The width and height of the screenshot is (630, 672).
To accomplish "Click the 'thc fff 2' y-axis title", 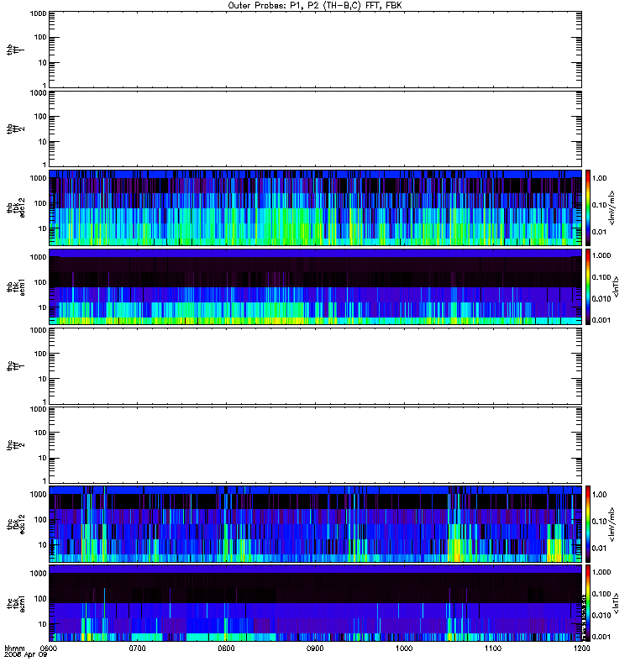I will pos(16,445).
